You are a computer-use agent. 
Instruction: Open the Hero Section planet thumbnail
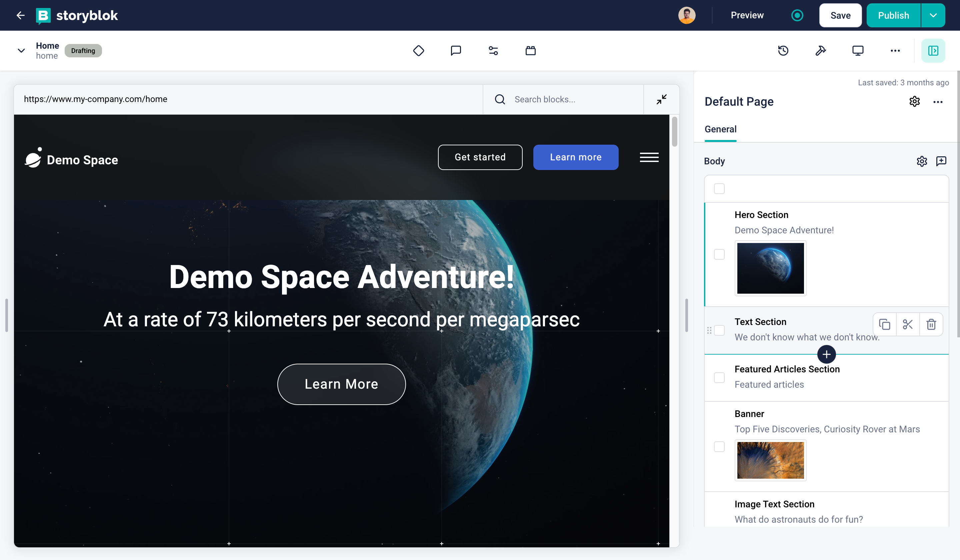(x=770, y=268)
